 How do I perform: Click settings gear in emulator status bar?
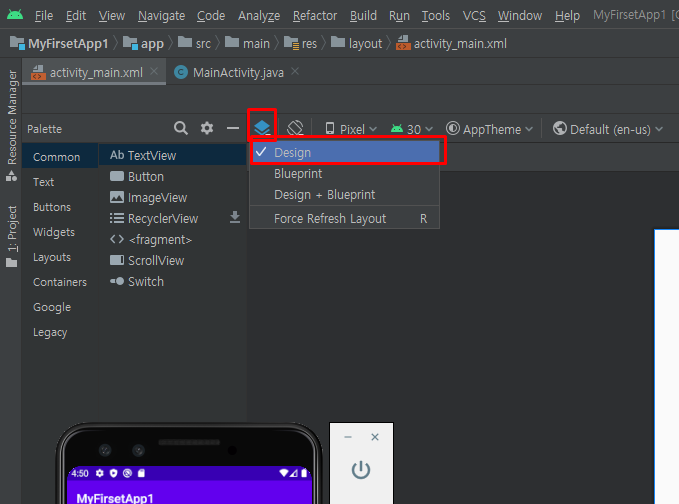click(x=100, y=473)
